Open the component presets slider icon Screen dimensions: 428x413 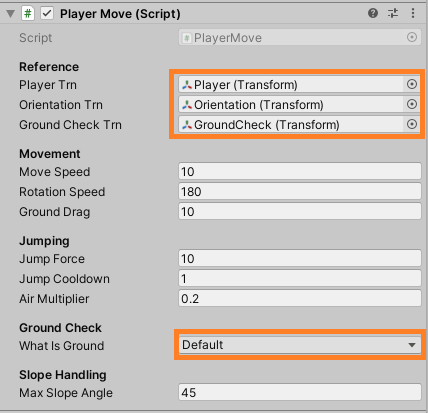tap(393, 13)
